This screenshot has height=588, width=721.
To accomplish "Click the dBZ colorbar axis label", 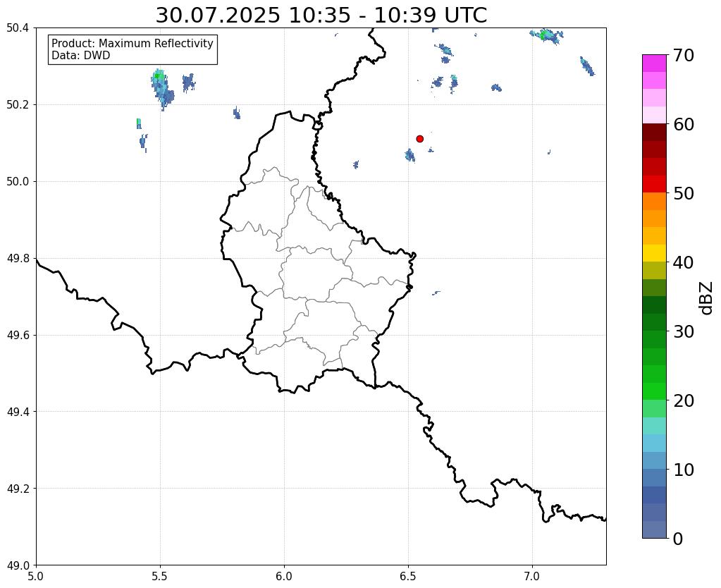I will tap(707, 298).
